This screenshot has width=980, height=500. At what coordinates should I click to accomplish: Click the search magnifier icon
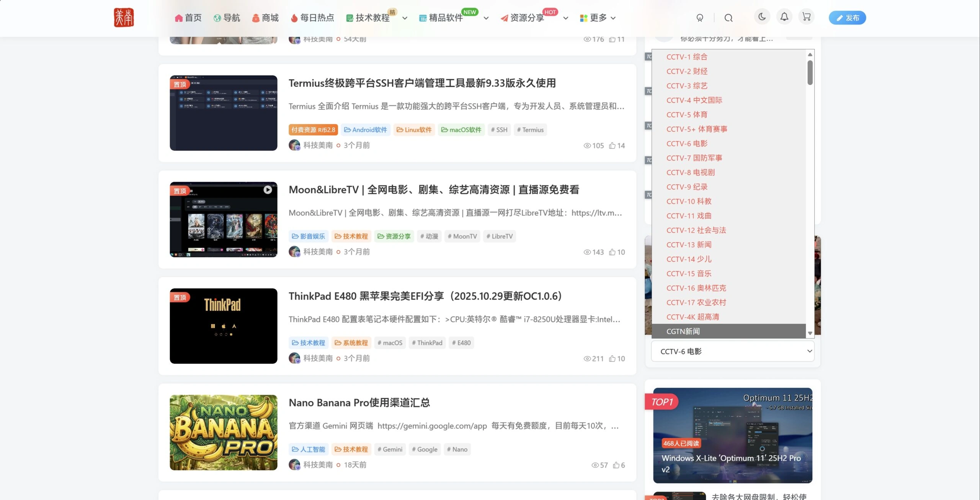coord(728,18)
